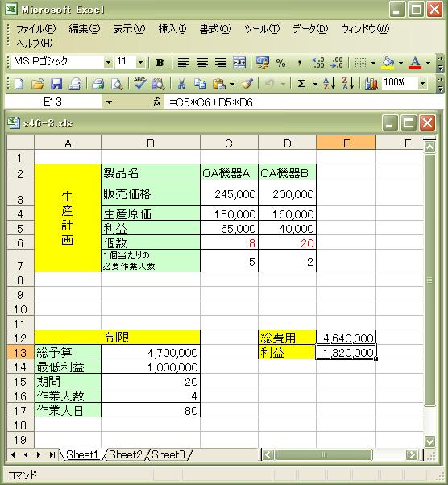Toggle align right button
The image size is (448, 485).
tap(221, 63)
